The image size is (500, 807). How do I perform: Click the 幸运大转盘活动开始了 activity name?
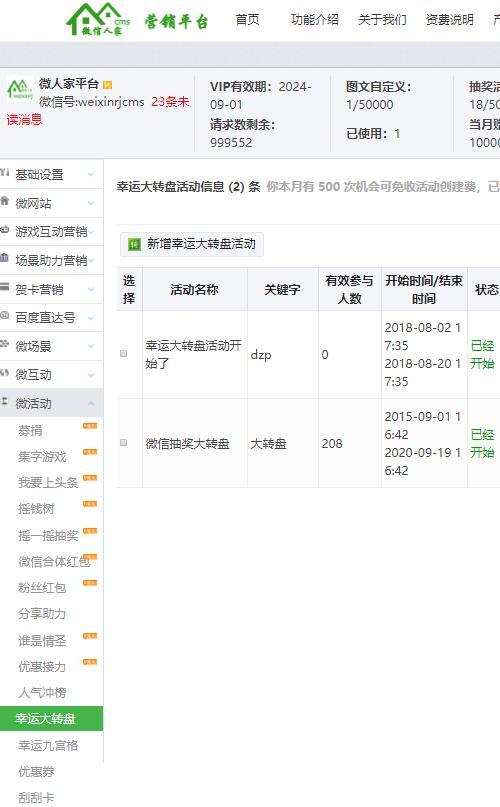pos(194,354)
